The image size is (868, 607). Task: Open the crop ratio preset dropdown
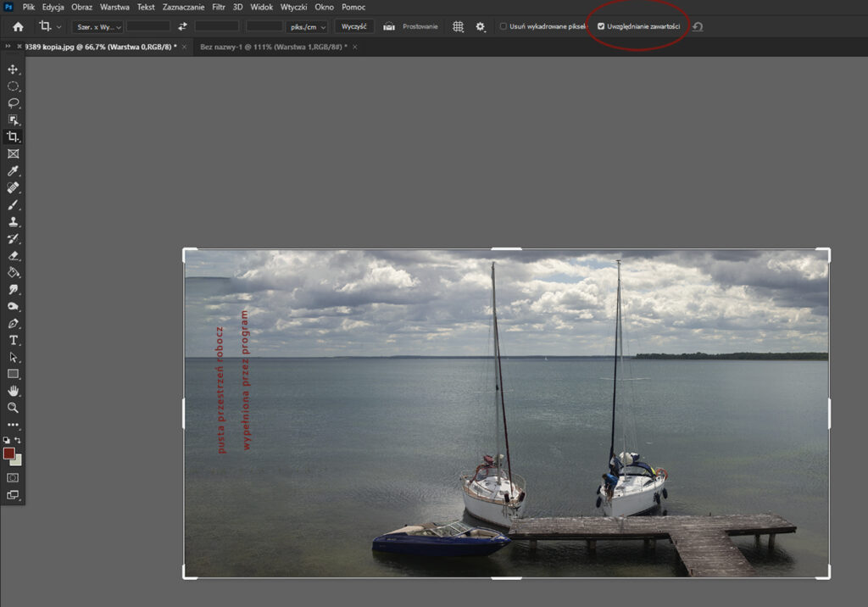[97, 26]
